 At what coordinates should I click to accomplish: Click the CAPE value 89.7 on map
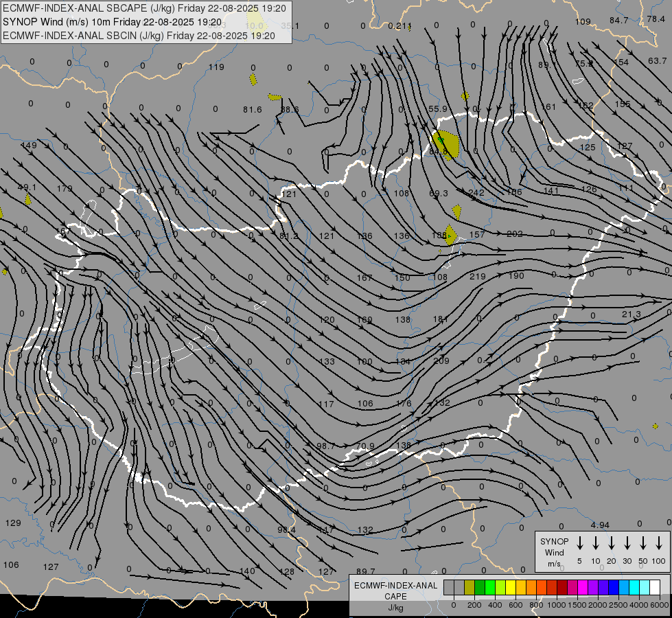(366, 571)
